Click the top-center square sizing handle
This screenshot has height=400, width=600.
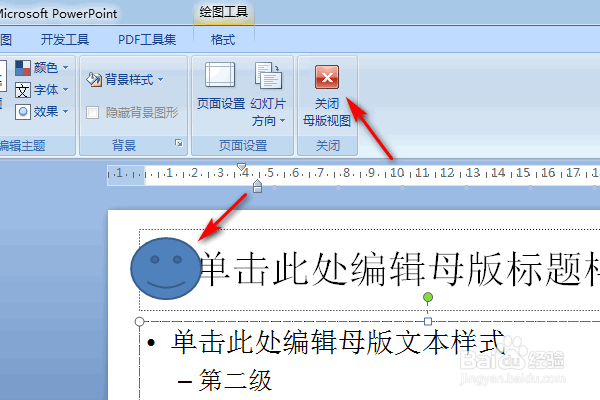pos(428,321)
